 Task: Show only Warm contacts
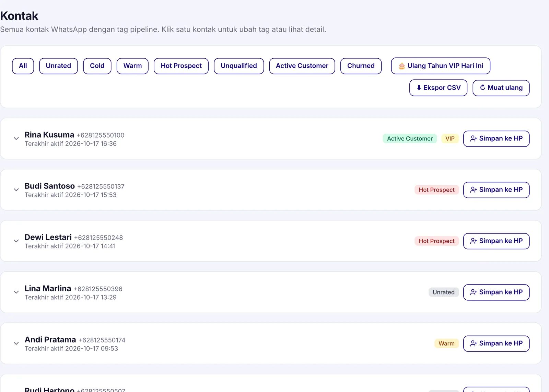point(132,66)
